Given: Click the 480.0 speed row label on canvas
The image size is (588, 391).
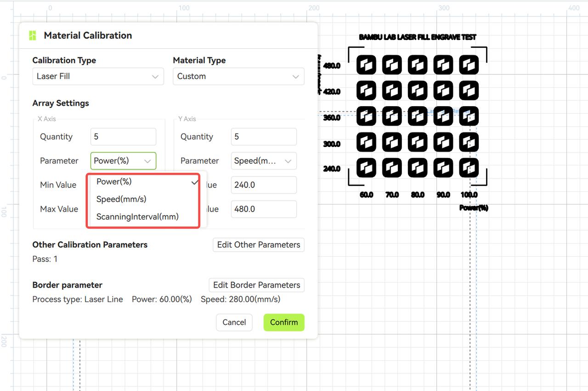Looking at the screenshot, I should click(x=332, y=66).
